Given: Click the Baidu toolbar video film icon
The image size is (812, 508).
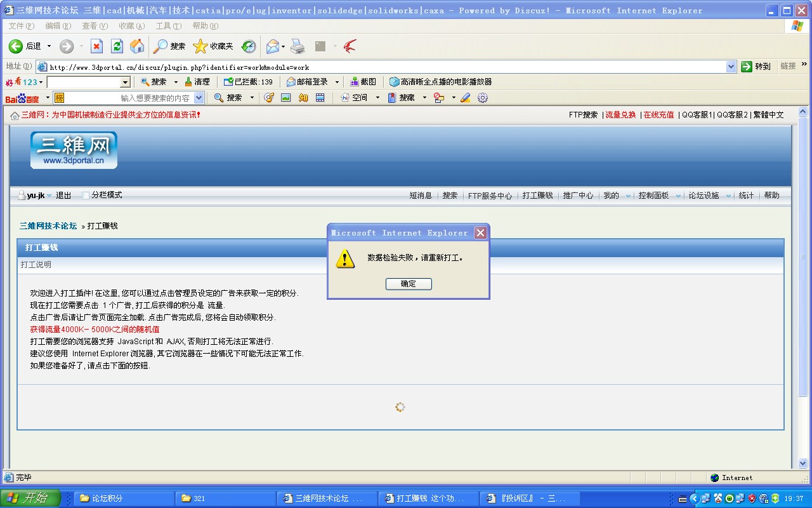Looking at the screenshot, I should tap(320, 98).
